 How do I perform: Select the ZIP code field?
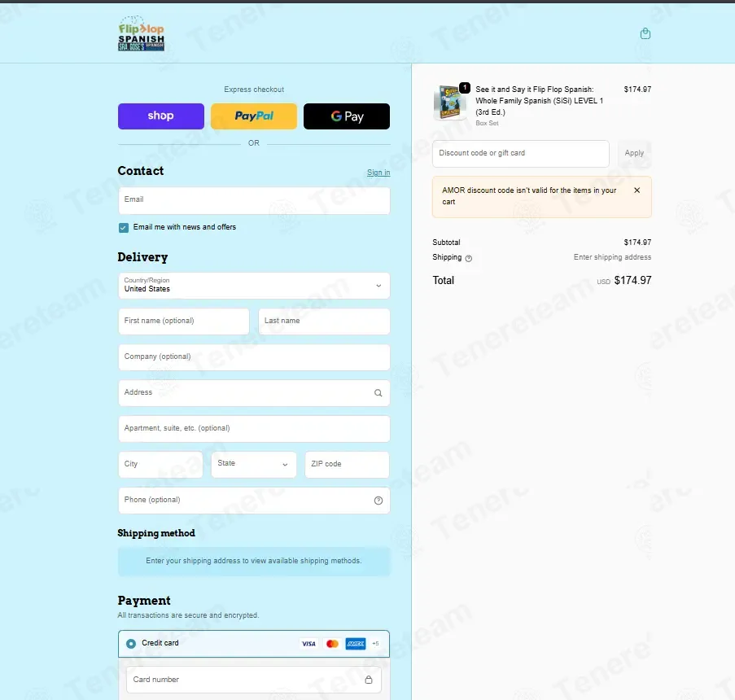coord(347,465)
